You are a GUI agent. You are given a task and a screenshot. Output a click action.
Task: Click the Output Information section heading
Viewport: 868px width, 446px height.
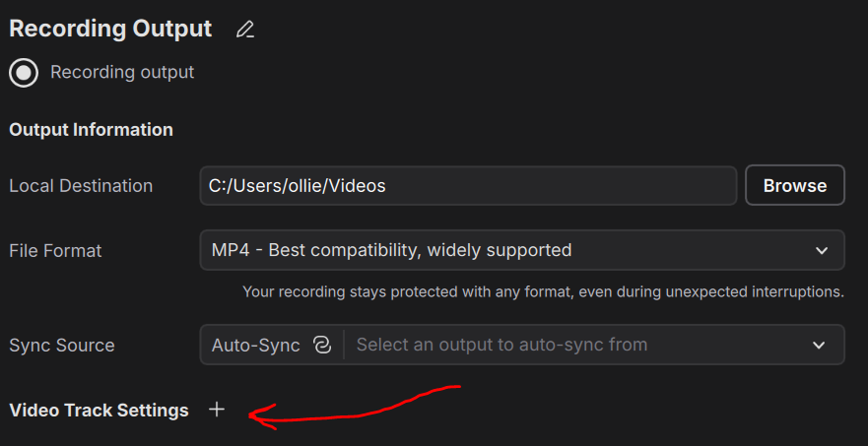pyautogui.click(x=91, y=130)
